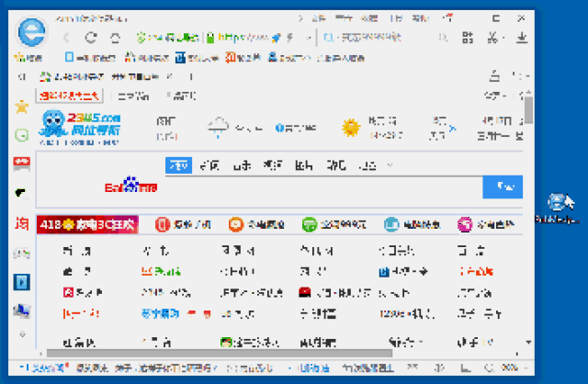Click the sidebar black bird icon
The width and height of the screenshot is (588, 384).
[x=21, y=193]
